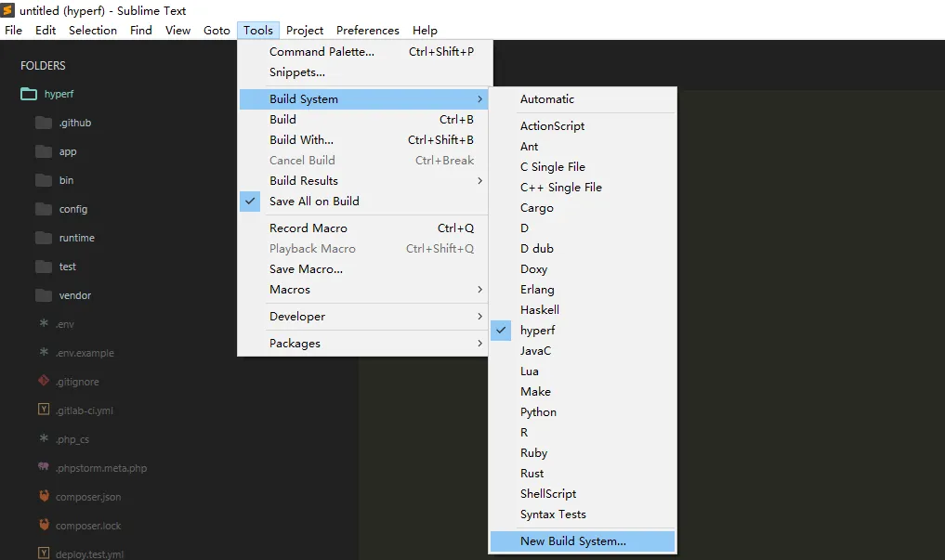Select Build With... menu entry
Viewport: 945px width, 560px height.
363,139
